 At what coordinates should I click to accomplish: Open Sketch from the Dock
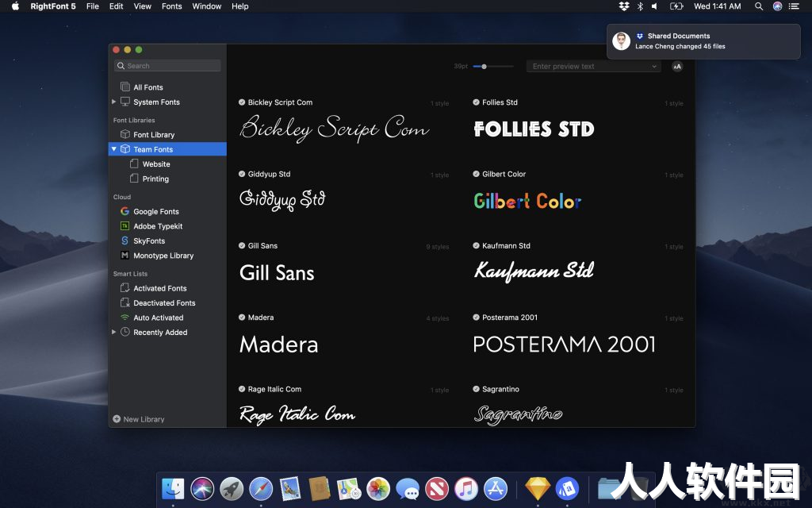click(538, 488)
